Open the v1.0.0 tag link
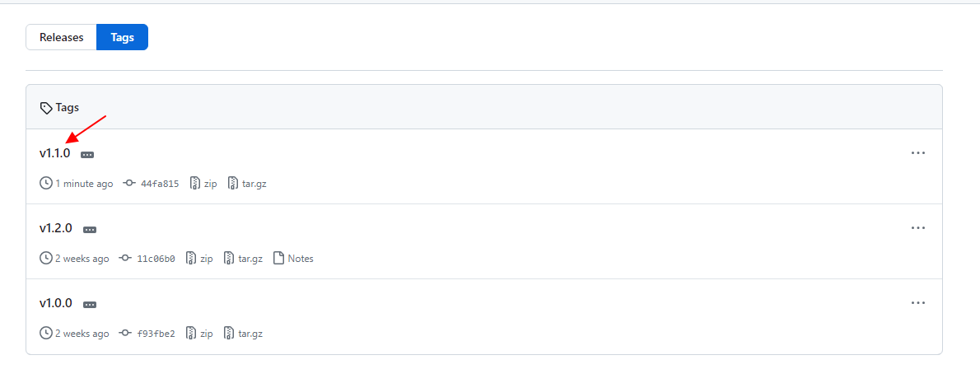This screenshot has height=388, width=980. (56, 303)
